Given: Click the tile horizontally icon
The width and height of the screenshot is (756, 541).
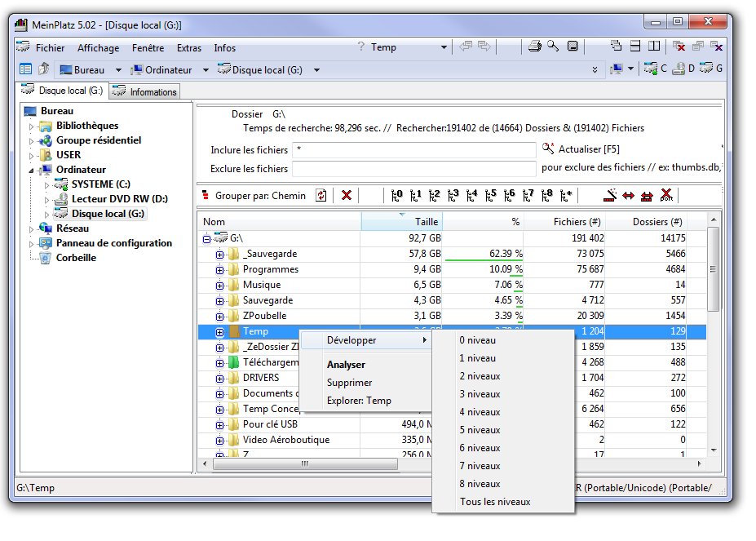Looking at the screenshot, I should pyautogui.click(x=635, y=46).
